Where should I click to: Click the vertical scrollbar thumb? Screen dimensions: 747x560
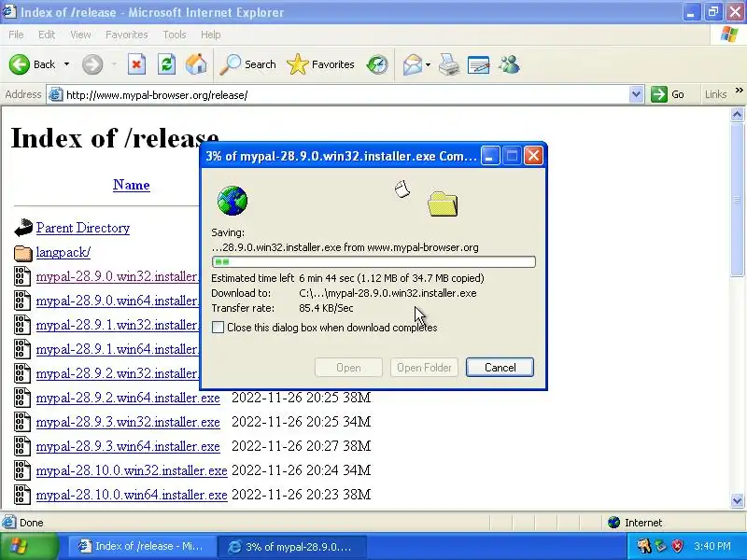[x=737, y=199]
